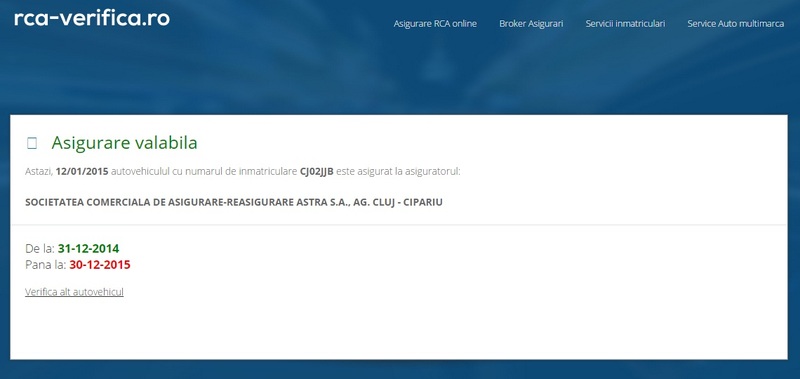
Task: Click the De la: label
Action: pos(40,249)
